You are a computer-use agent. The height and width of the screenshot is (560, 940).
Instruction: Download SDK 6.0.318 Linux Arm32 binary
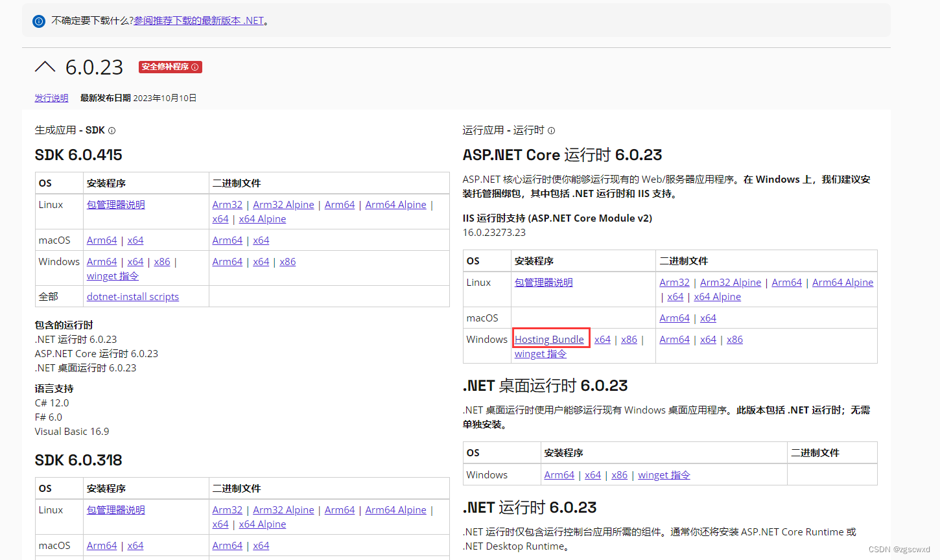point(228,509)
